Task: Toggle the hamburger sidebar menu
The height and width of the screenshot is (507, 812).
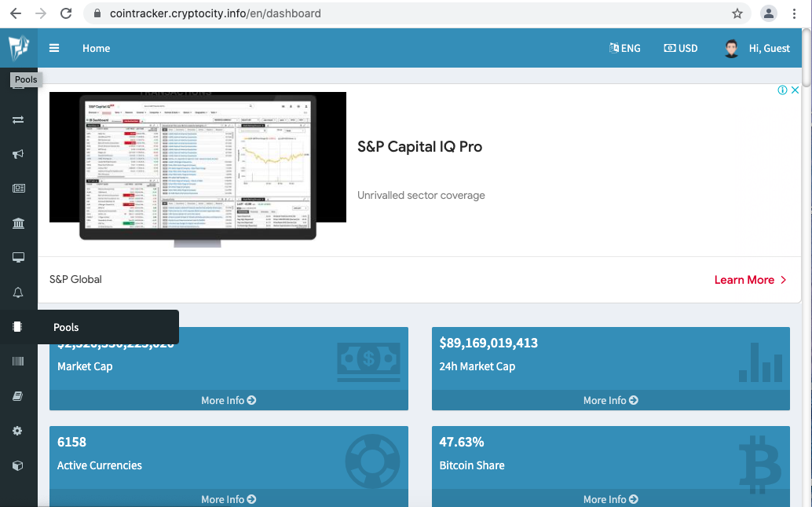Action: pos(54,48)
